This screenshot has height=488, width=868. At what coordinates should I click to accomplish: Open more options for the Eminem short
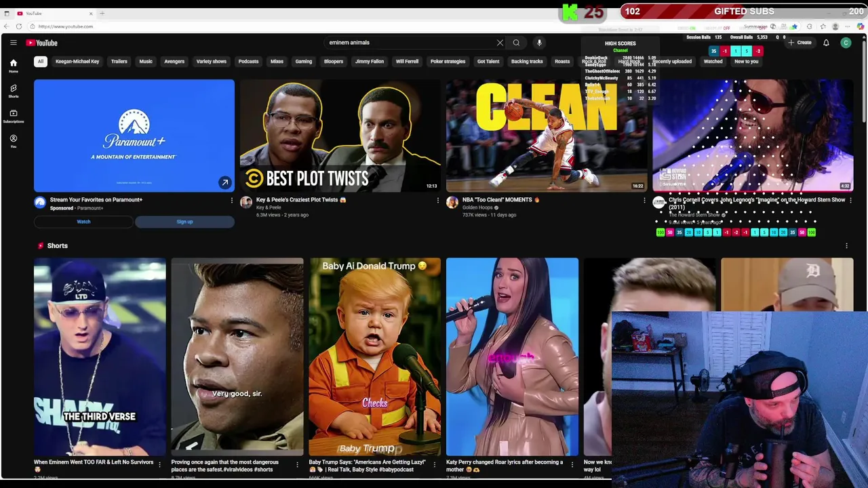coord(159,465)
